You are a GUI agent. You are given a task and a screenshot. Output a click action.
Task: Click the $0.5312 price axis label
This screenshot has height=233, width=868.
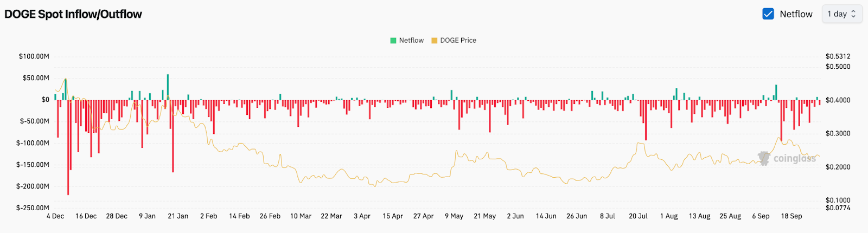click(838, 56)
